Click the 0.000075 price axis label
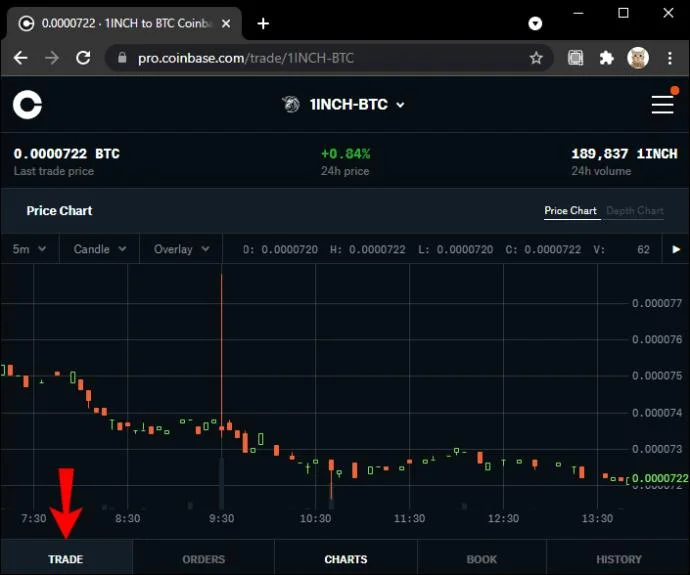690x575 pixels. coord(657,375)
